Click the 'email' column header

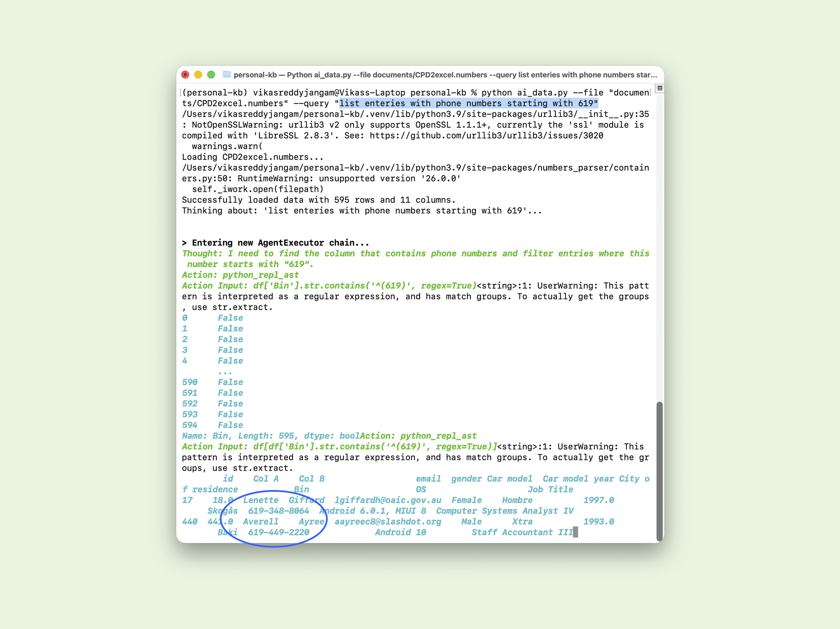point(428,478)
